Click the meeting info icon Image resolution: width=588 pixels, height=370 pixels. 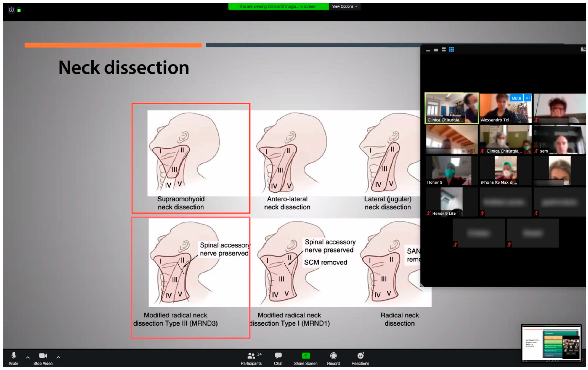click(11, 10)
